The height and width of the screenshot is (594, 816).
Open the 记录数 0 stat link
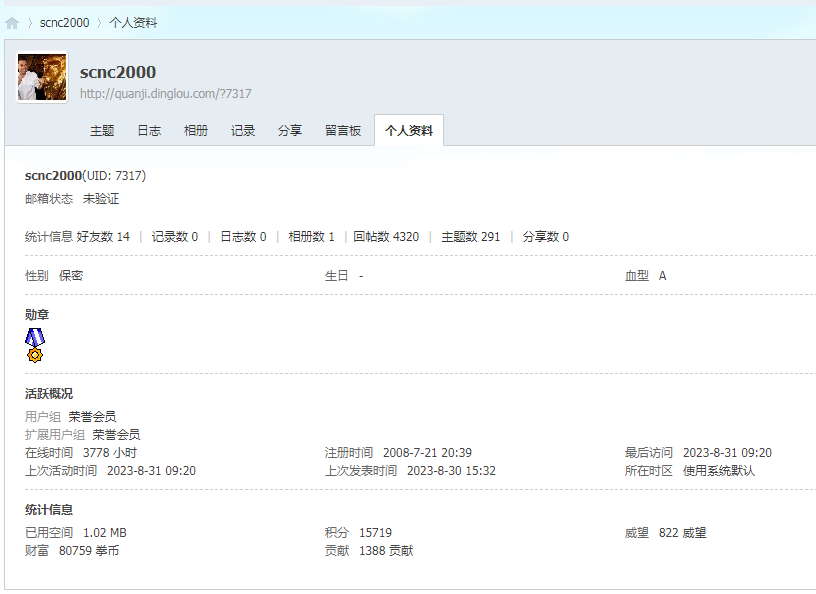pos(175,237)
